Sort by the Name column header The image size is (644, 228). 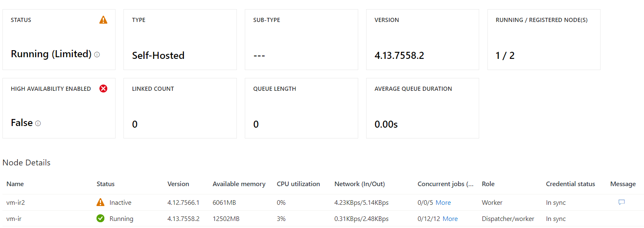[x=15, y=184]
